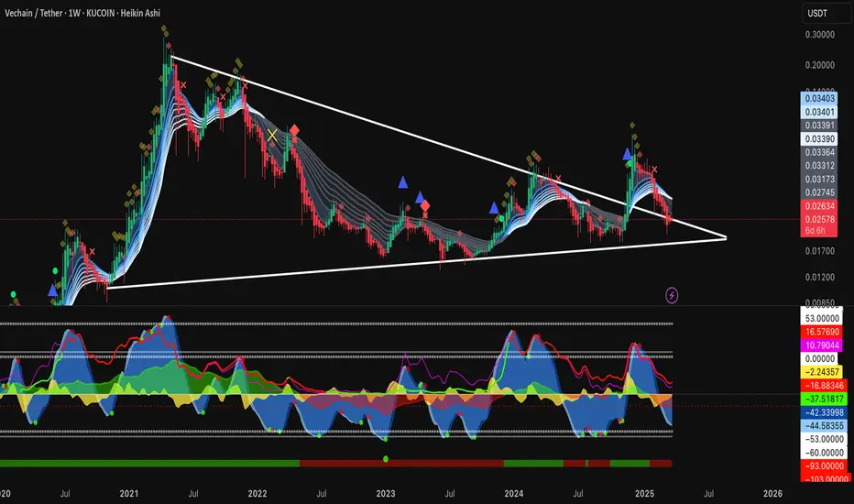The image size is (854, 504).
Task: Click the 0.03401 price label
Action: coord(819,112)
